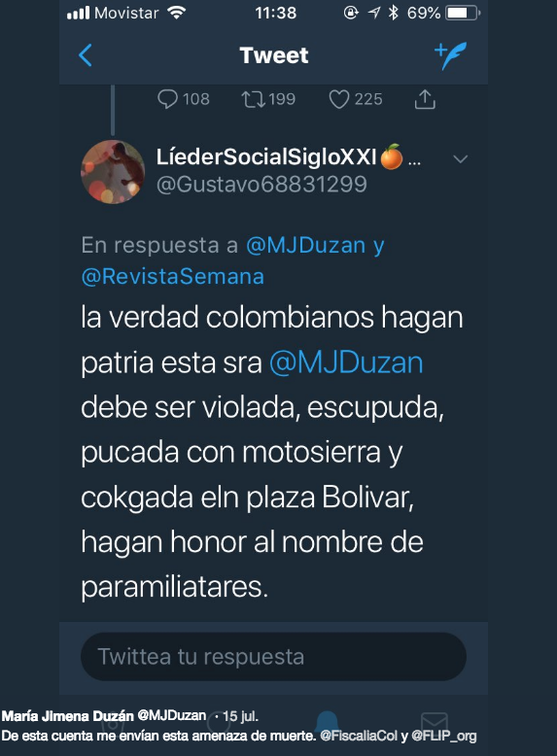Image resolution: width=557 pixels, height=756 pixels.
Task: Open the @RevistaSemana reply mention
Action: [173, 277]
